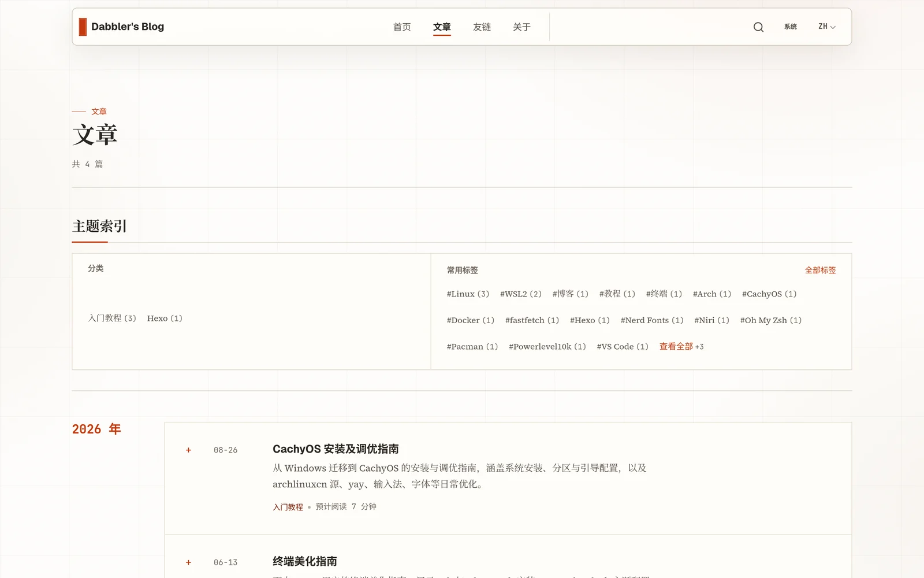Click the 08-26 date text
Image resolution: width=924 pixels, height=578 pixels.
[x=226, y=450]
